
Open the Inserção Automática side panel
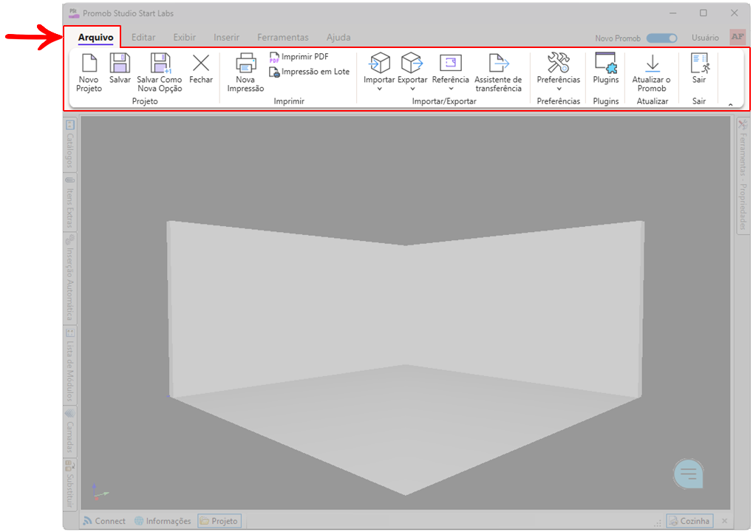click(x=70, y=278)
